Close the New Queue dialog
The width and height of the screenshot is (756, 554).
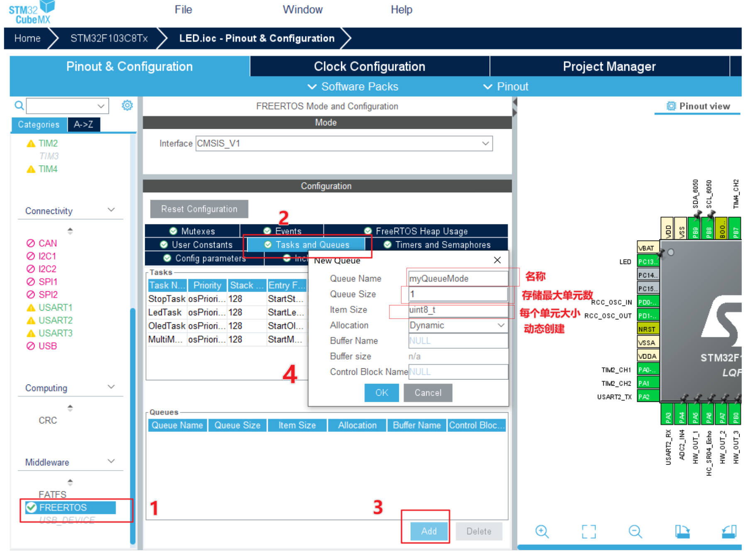point(497,260)
